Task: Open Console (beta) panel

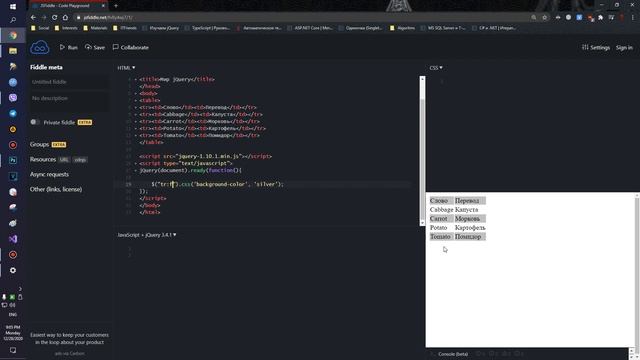Action: 453,354
